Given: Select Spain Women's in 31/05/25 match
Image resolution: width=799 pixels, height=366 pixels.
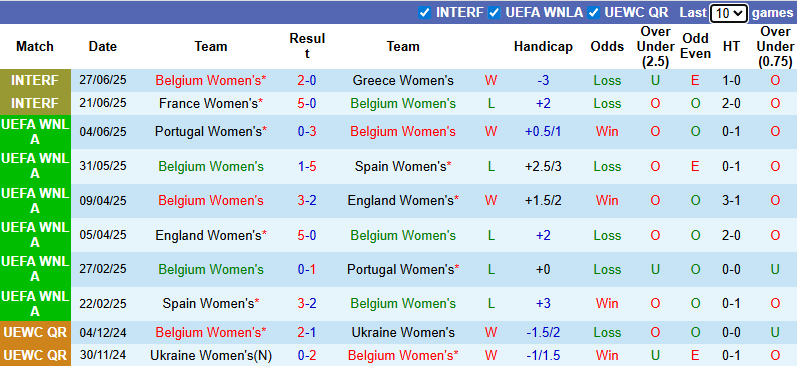Looking at the screenshot, I should tap(403, 166).
